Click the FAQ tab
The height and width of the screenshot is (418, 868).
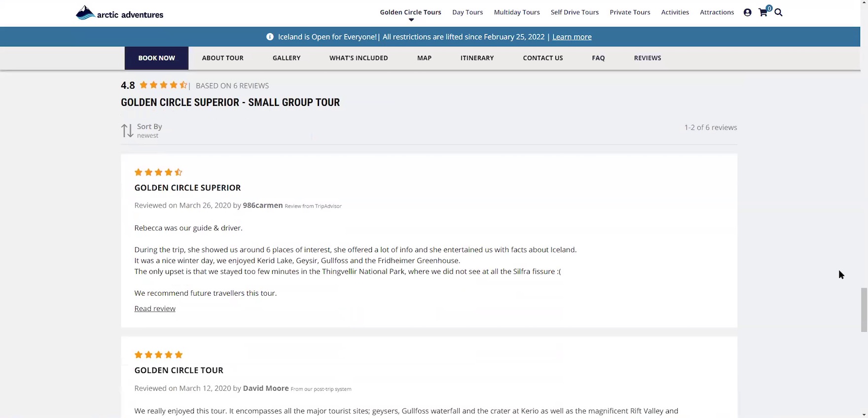tap(598, 58)
